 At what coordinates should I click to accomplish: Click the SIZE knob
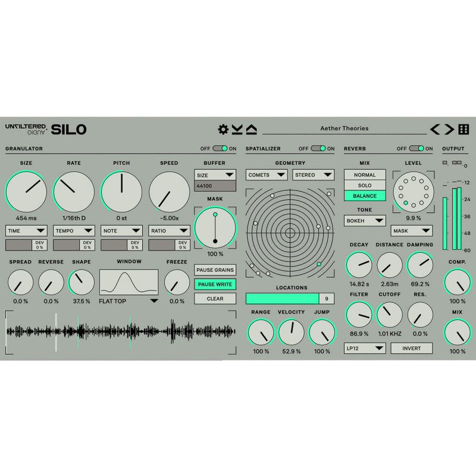click(26, 192)
